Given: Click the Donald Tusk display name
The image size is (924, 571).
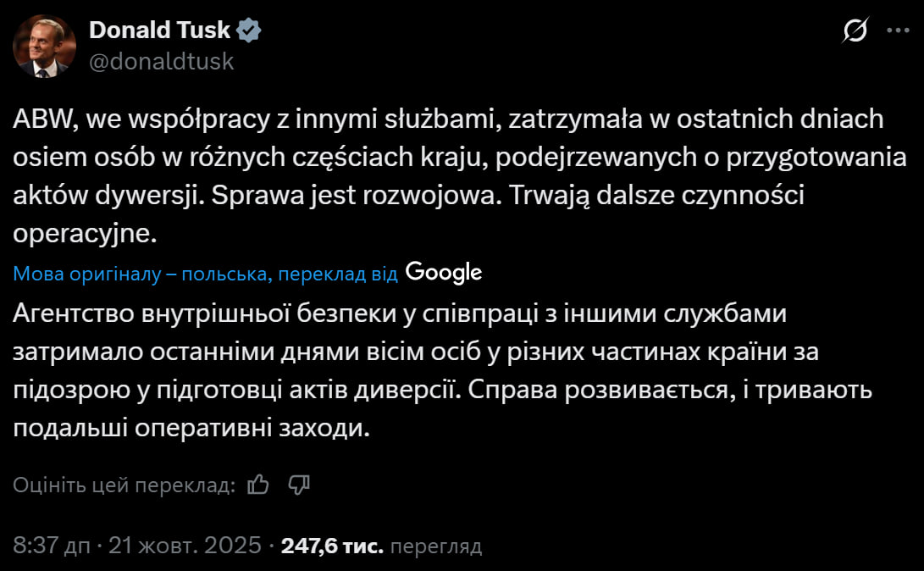Looking at the screenshot, I should [159, 30].
